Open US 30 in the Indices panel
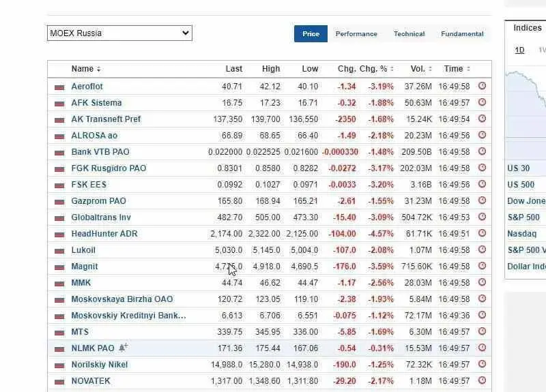Viewport: 546px width, 392px height. (518, 168)
